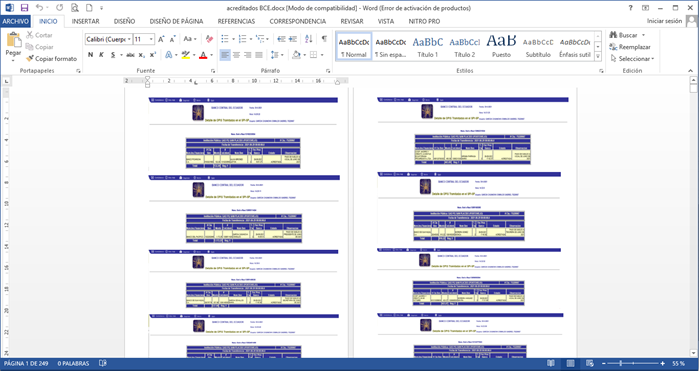The height and width of the screenshot is (371, 699).
Task: Click the sort A-Z icon
Action: (x=308, y=39)
